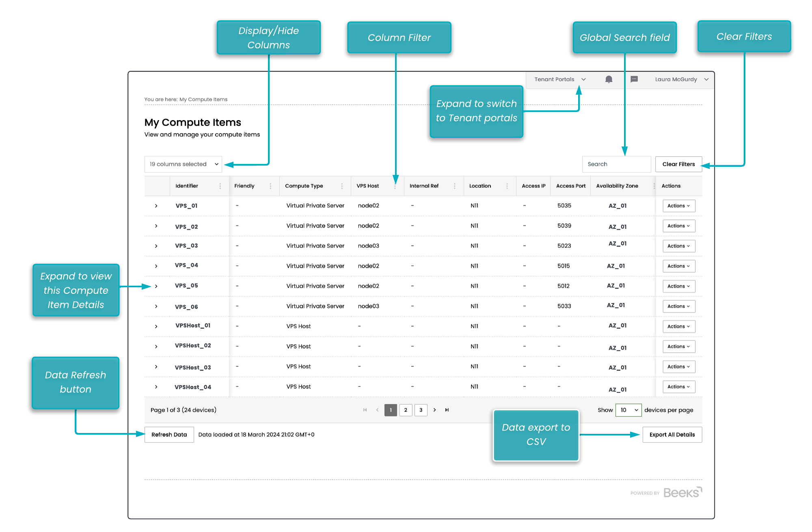The width and height of the screenshot is (812, 532).
Task: Open Compute Type column filter dots
Action: pyautogui.click(x=341, y=186)
